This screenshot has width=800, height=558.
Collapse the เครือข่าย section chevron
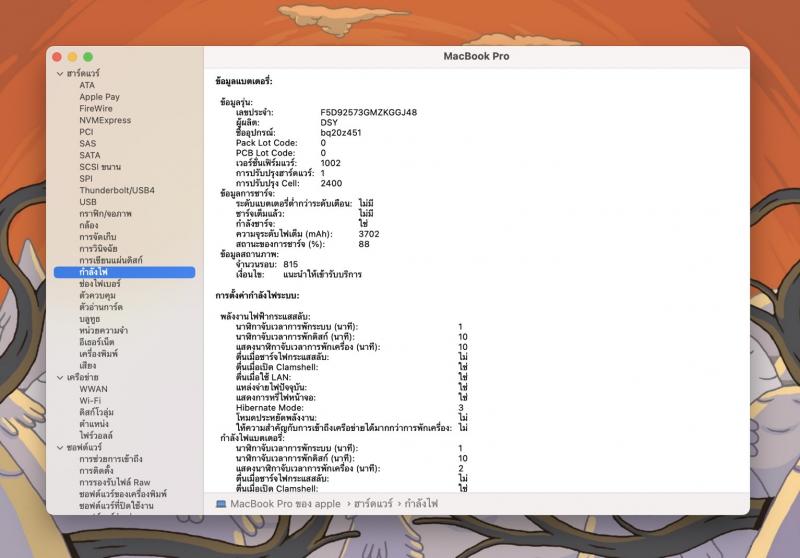(x=60, y=377)
